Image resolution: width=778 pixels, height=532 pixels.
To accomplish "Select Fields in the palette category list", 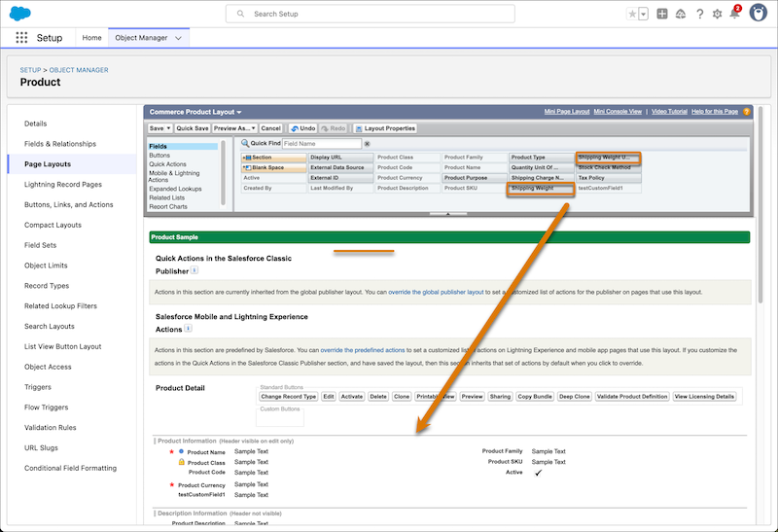I will pos(183,147).
